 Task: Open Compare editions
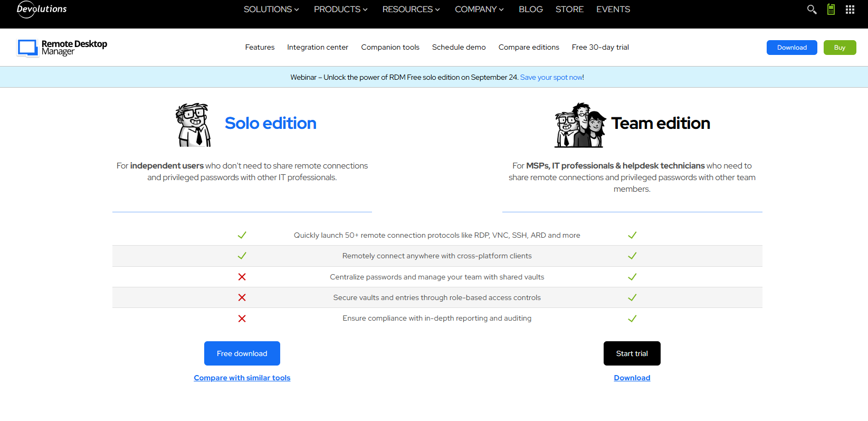click(x=529, y=47)
